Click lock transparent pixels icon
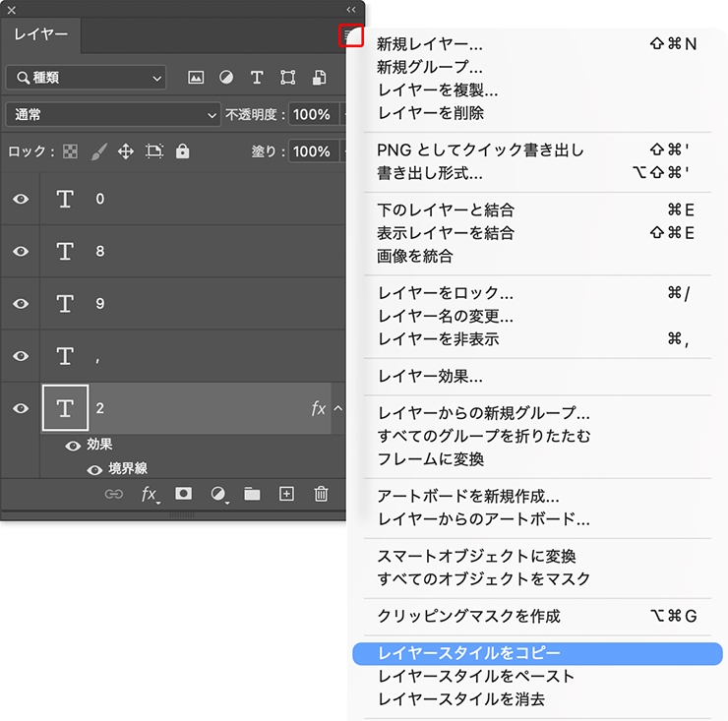 point(71,151)
